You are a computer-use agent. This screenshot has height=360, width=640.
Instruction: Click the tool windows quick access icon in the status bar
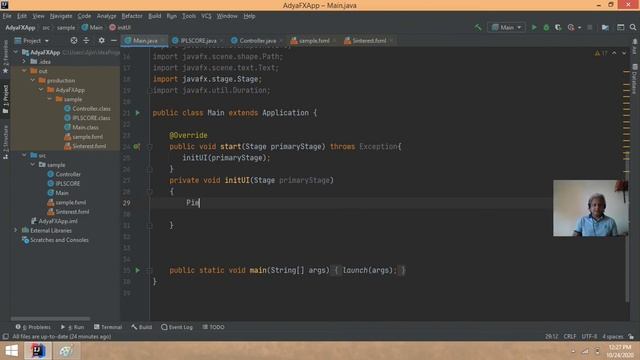click(5, 336)
